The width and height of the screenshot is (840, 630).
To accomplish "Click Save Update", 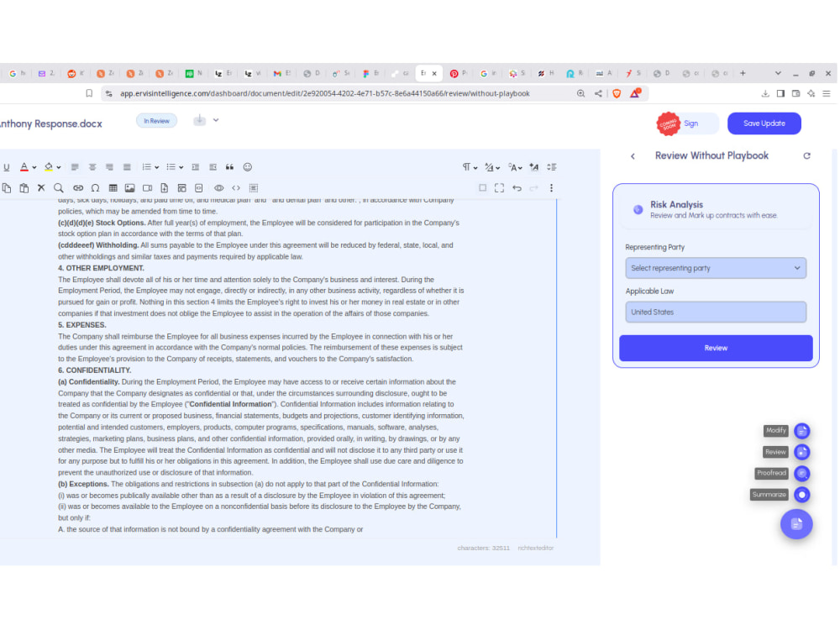I will pyautogui.click(x=764, y=123).
